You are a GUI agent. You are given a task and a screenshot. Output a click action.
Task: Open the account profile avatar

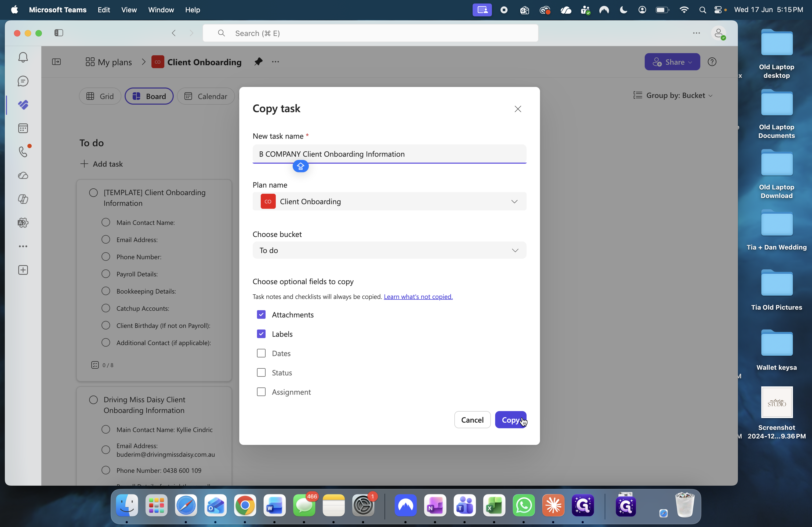[719, 33]
